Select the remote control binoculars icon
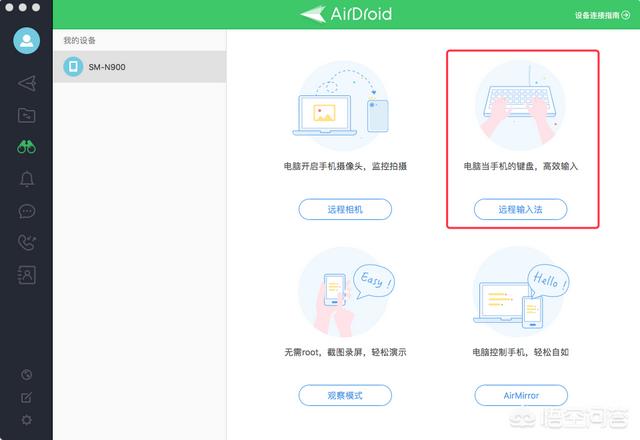 coord(26,147)
